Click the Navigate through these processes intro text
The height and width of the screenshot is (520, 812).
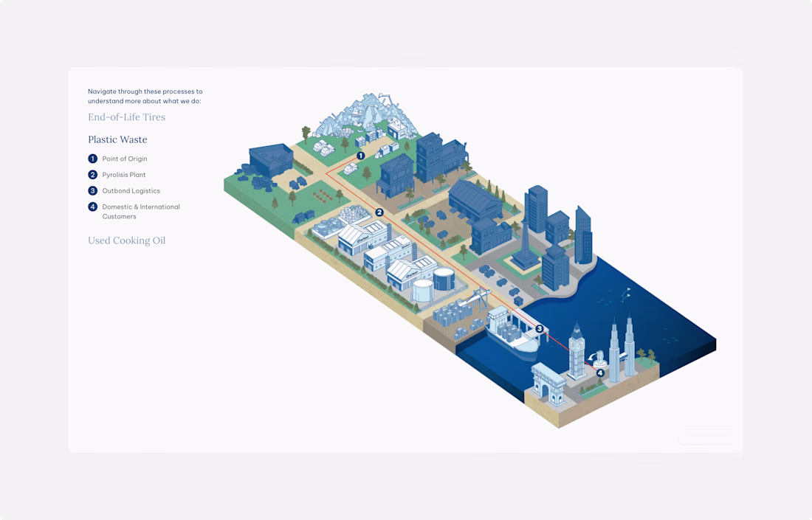pos(145,96)
